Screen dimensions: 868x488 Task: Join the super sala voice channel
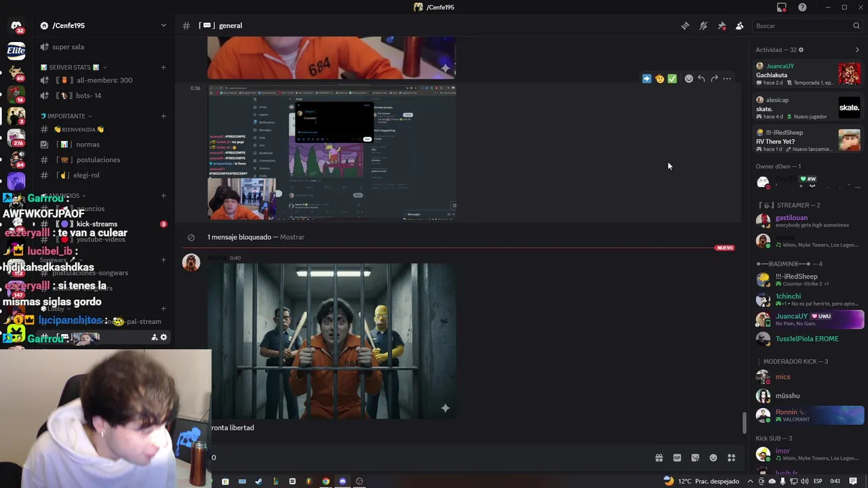pos(103,47)
